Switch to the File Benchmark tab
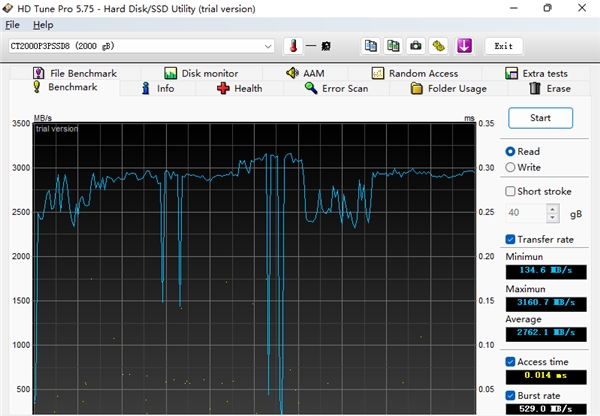The image size is (600, 416). (x=75, y=73)
